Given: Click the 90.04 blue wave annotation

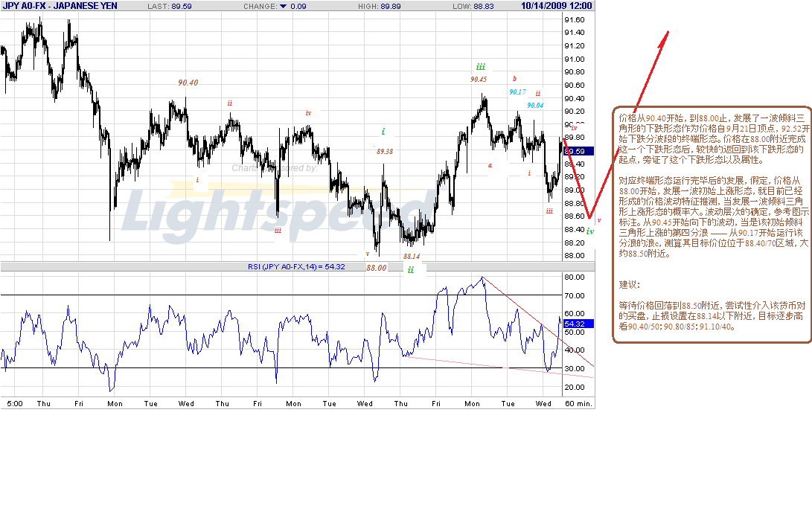Looking at the screenshot, I should pyautogui.click(x=535, y=105).
